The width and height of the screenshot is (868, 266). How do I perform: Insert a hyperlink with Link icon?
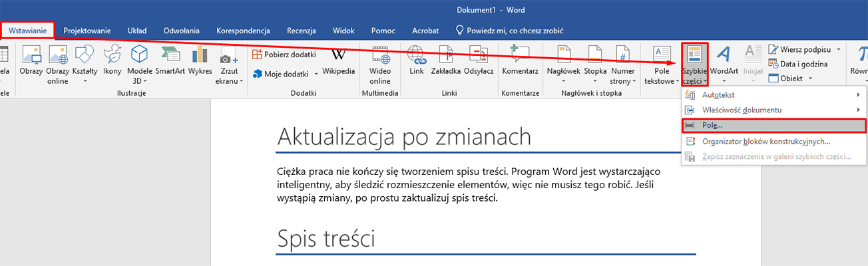tap(417, 61)
